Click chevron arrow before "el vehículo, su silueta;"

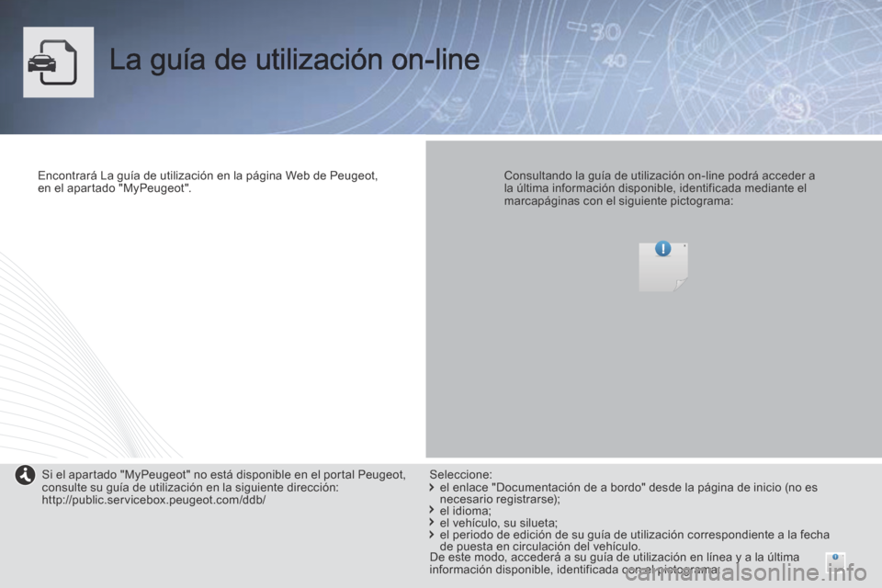pyautogui.click(x=432, y=522)
